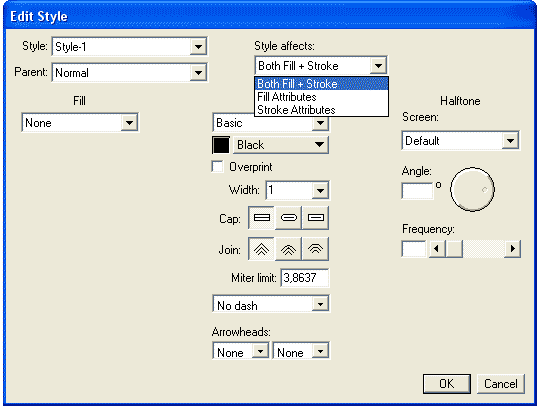Open the No dash pattern dropdown

coord(271,304)
